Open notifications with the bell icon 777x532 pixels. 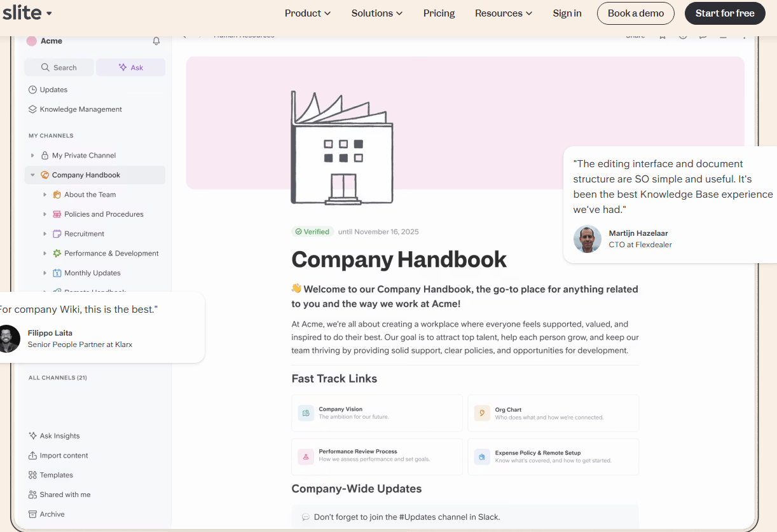(156, 41)
